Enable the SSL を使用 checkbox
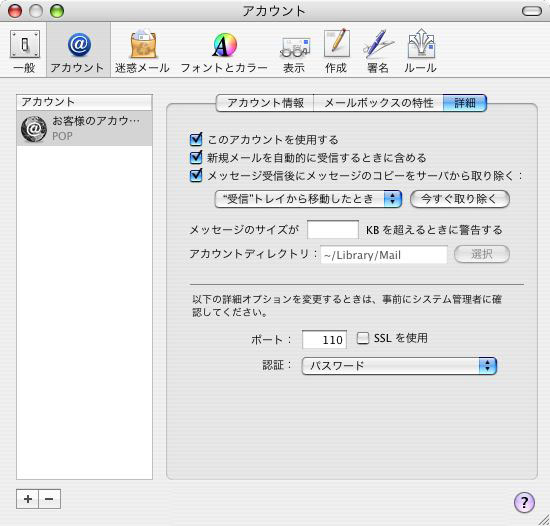 [363, 338]
